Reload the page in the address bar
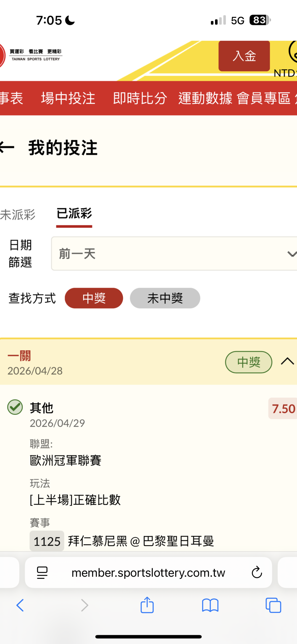Image resolution: width=297 pixels, height=644 pixels. (x=257, y=572)
